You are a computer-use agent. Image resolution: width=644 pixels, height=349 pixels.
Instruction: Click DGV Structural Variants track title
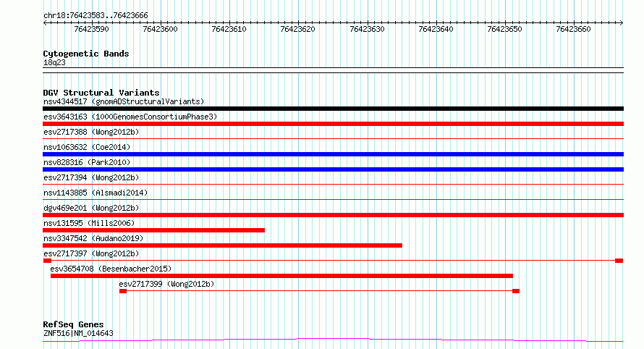pos(101,93)
